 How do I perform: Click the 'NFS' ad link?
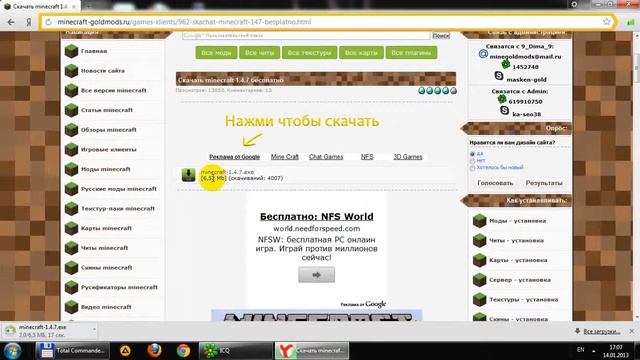367,157
